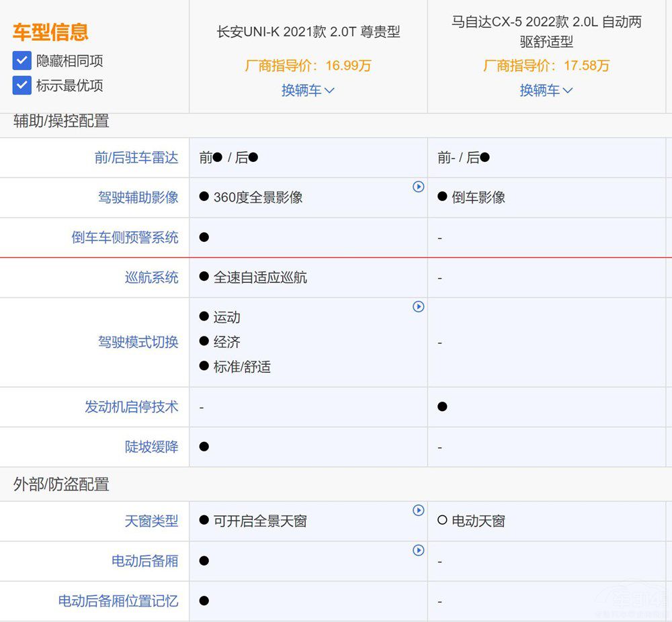Screen dimensions: 672x622
Task: Play video icon in 电动后备厢 row
Action: pyautogui.click(x=418, y=551)
